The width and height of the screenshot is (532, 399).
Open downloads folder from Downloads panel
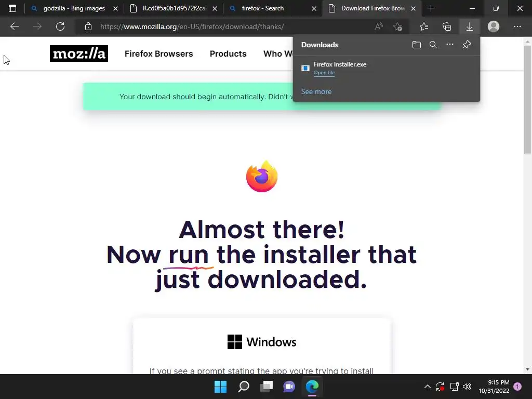tap(416, 45)
